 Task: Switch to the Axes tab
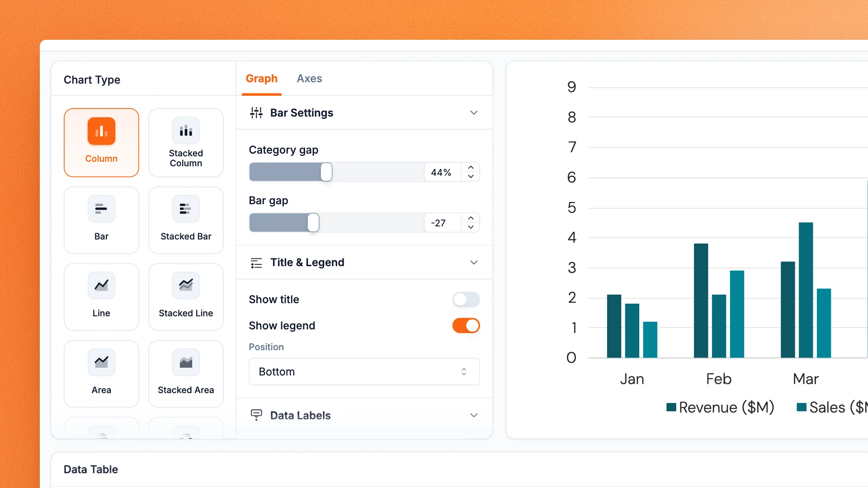tap(309, 79)
